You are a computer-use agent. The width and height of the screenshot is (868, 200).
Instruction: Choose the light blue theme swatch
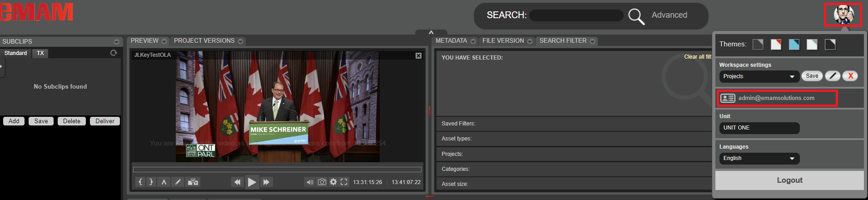[x=794, y=45]
